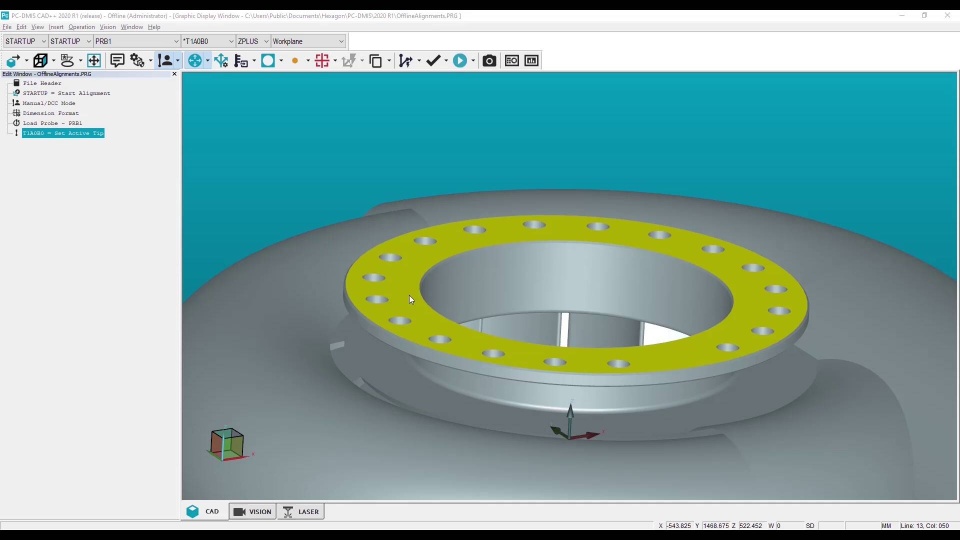960x540 pixels.
Task: Click the 3D wireframe cube view icon
Action: click(x=40, y=61)
